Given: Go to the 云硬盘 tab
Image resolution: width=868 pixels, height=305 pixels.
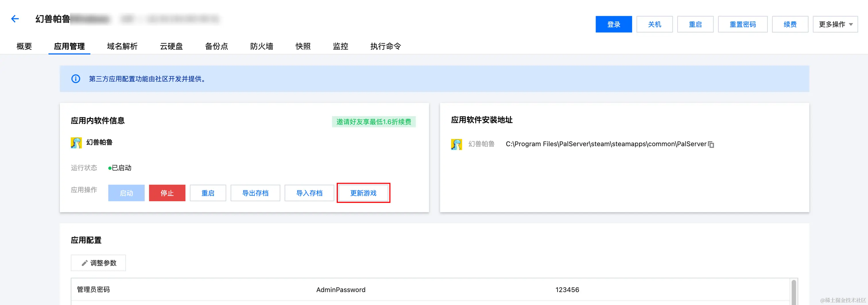Looking at the screenshot, I should tap(171, 46).
